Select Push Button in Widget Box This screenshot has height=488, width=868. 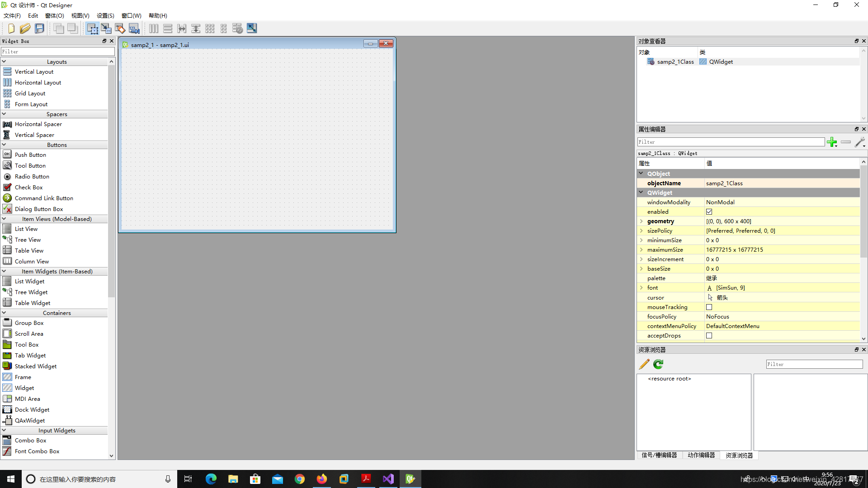30,155
